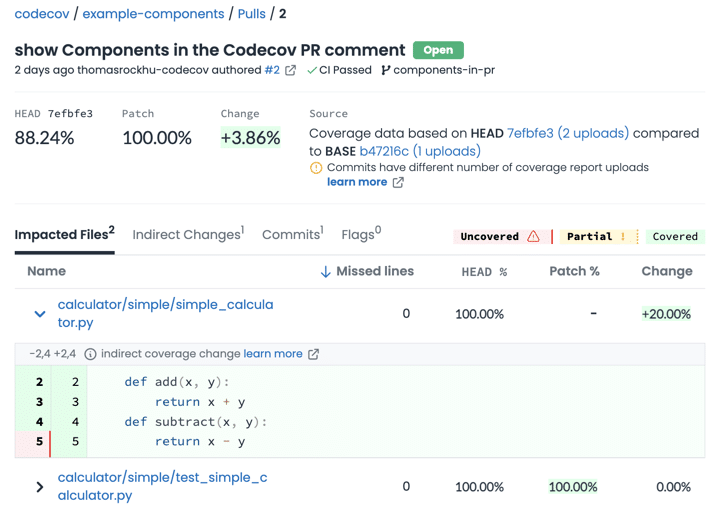The width and height of the screenshot is (725, 530).
Task: Click the green Open status badge
Action: click(438, 50)
